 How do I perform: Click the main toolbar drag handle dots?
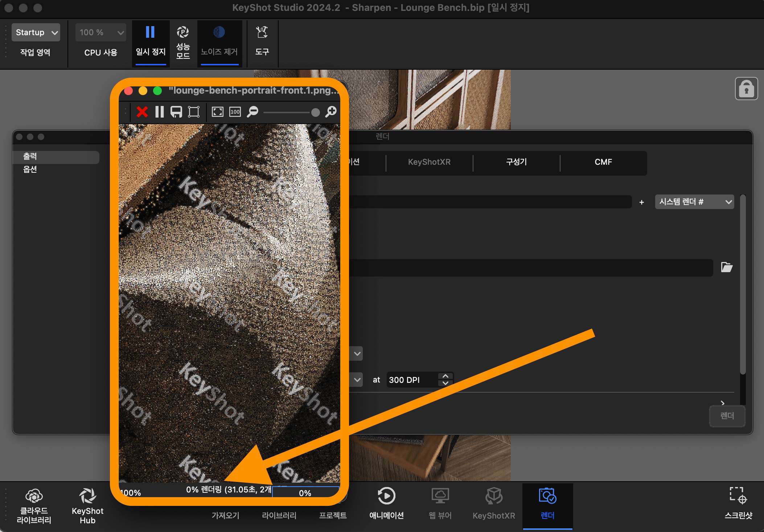(x=6, y=41)
